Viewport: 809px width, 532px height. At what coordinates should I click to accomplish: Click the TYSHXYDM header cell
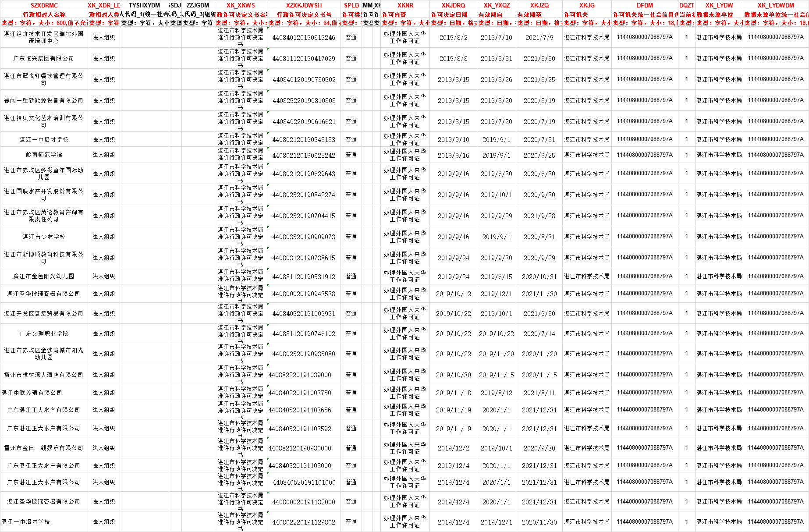point(144,5)
